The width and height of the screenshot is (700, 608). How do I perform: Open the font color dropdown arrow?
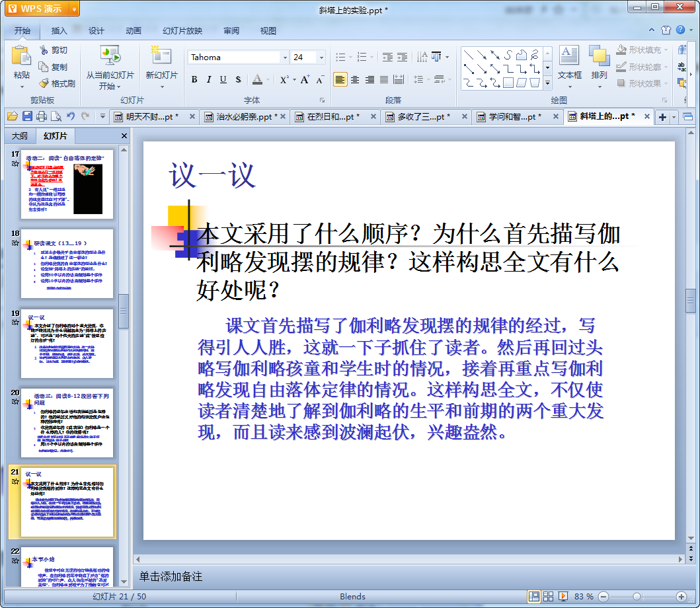tap(268, 80)
